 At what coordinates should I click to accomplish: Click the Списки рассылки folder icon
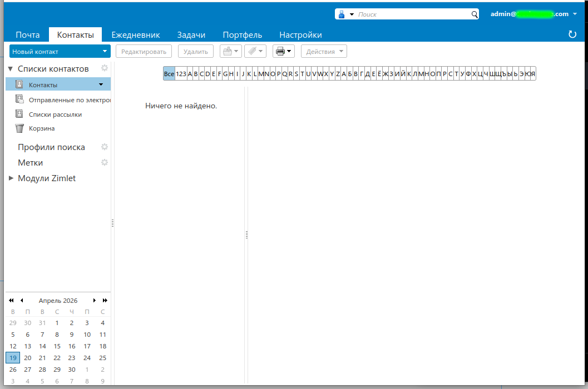(19, 113)
